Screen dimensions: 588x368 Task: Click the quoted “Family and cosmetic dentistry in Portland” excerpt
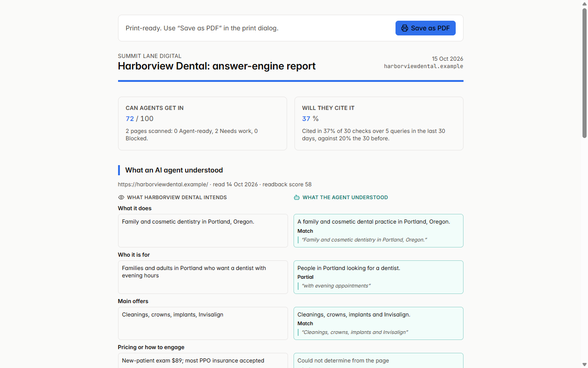[364, 240]
